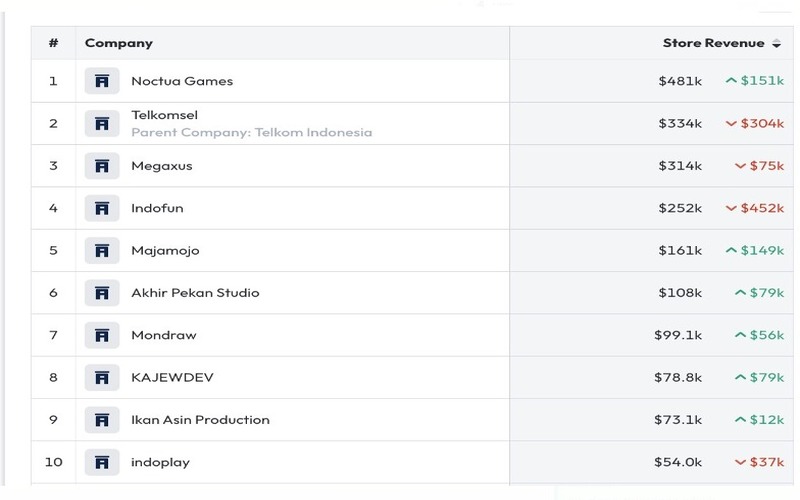Screen dimensions: 800x500
Task: Click the Indofun company icon
Action: pos(102,208)
